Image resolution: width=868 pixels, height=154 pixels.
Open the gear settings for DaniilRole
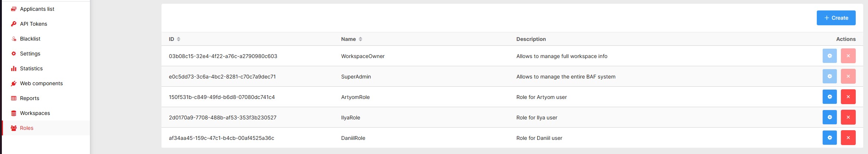(829, 138)
